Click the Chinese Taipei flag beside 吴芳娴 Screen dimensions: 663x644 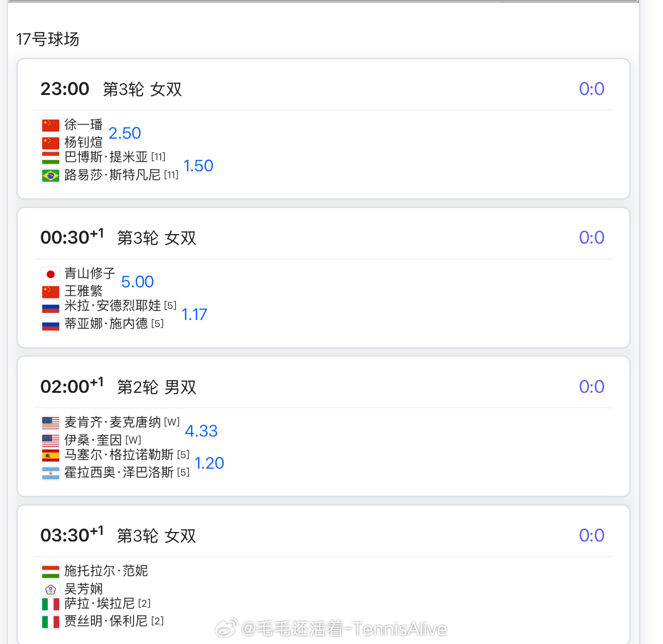50,589
